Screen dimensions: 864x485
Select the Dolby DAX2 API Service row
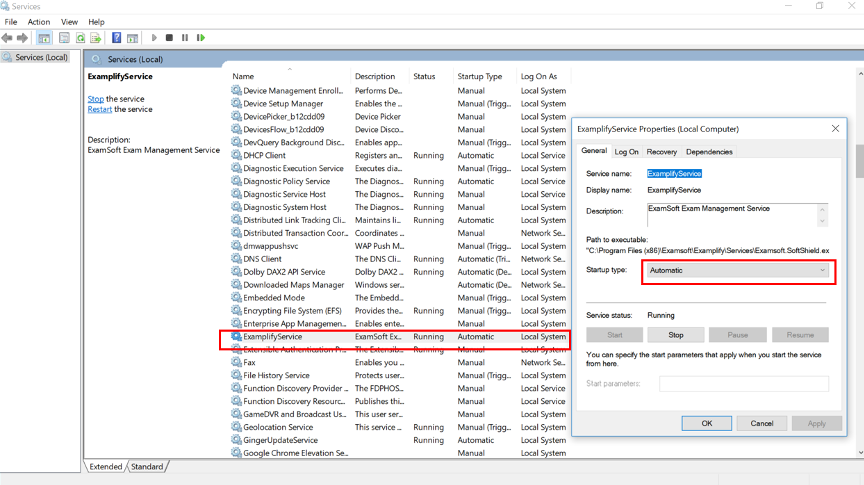tap(399, 272)
